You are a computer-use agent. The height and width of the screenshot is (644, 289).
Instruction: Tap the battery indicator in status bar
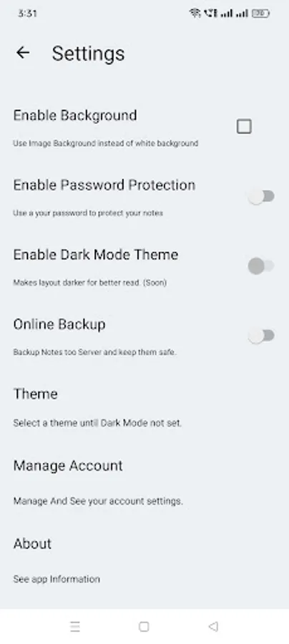click(260, 14)
